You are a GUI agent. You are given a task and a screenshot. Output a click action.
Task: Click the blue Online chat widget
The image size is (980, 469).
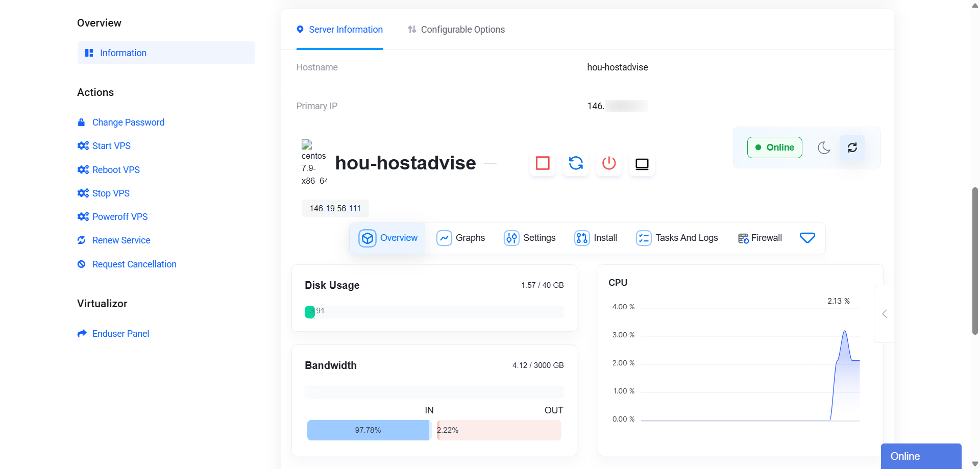click(x=921, y=456)
